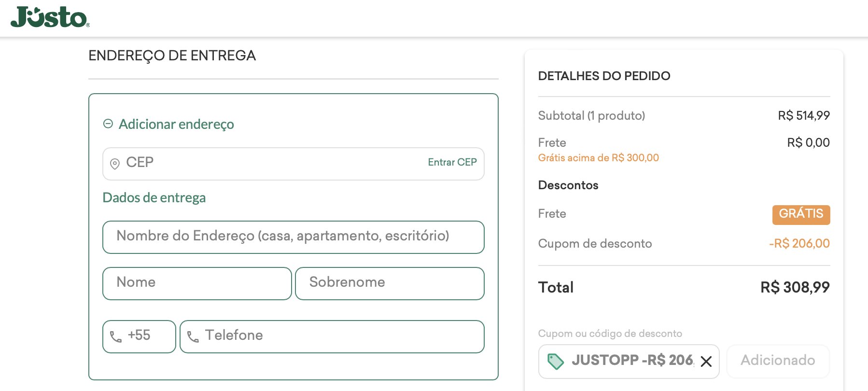Click the Grátis acima de R$ 300,00 text

(599, 158)
